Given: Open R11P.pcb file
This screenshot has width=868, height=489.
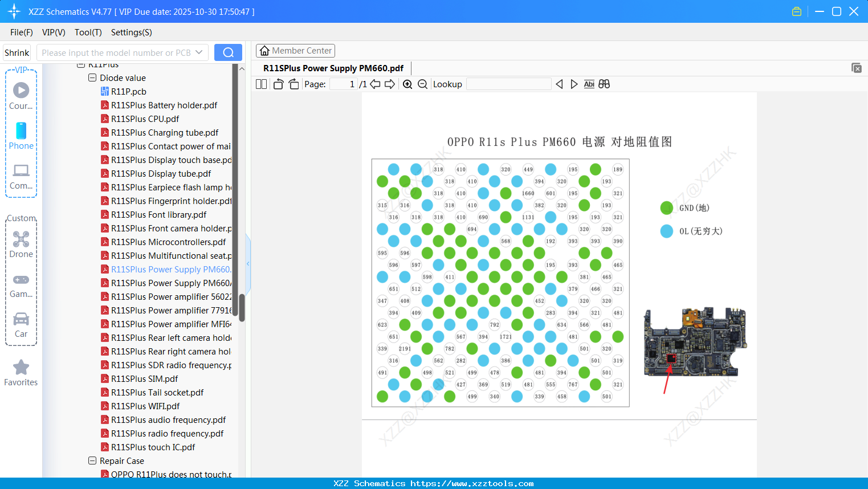Looking at the screenshot, I should pos(129,91).
